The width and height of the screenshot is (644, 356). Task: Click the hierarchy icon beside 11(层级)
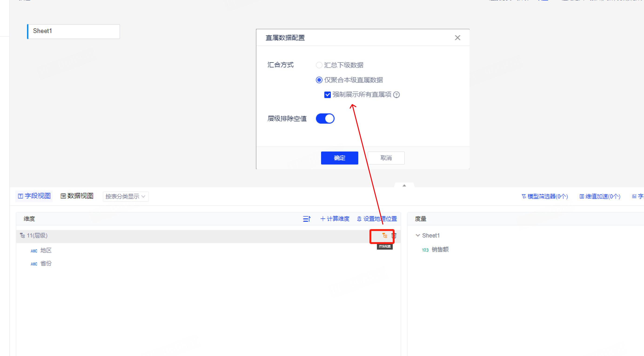click(x=23, y=235)
